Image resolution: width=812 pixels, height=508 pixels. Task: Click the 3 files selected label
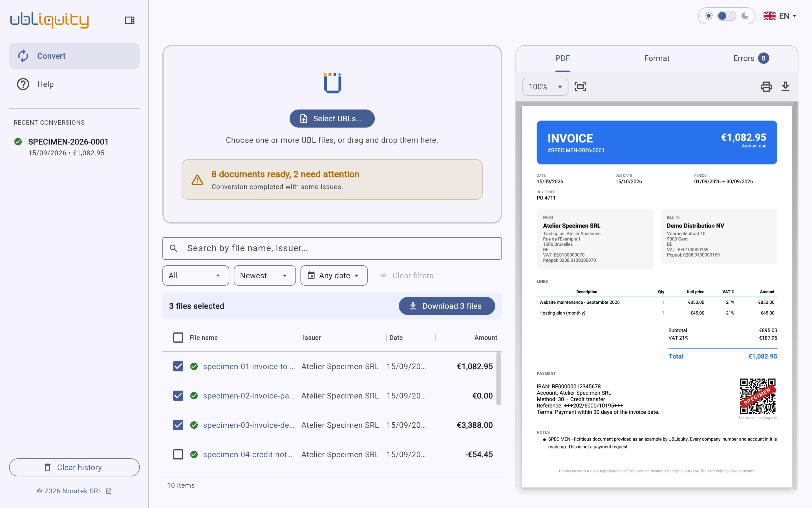point(197,306)
